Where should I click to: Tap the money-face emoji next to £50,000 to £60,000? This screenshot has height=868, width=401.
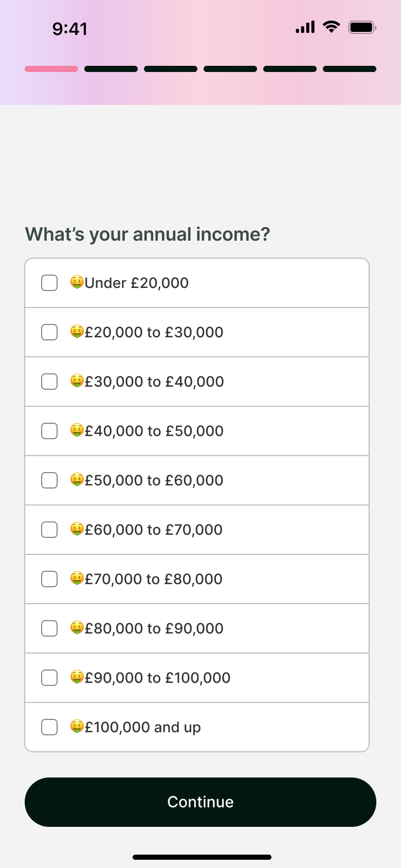tap(77, 480)
